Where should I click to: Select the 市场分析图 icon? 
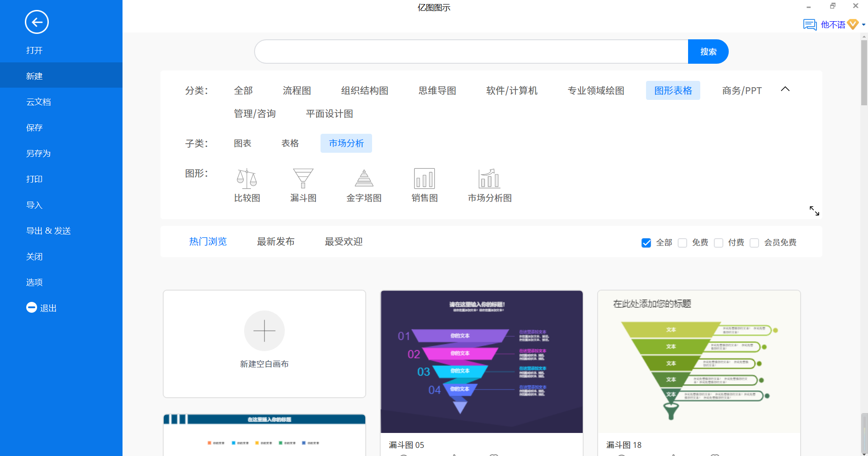(x=490, y=179)
